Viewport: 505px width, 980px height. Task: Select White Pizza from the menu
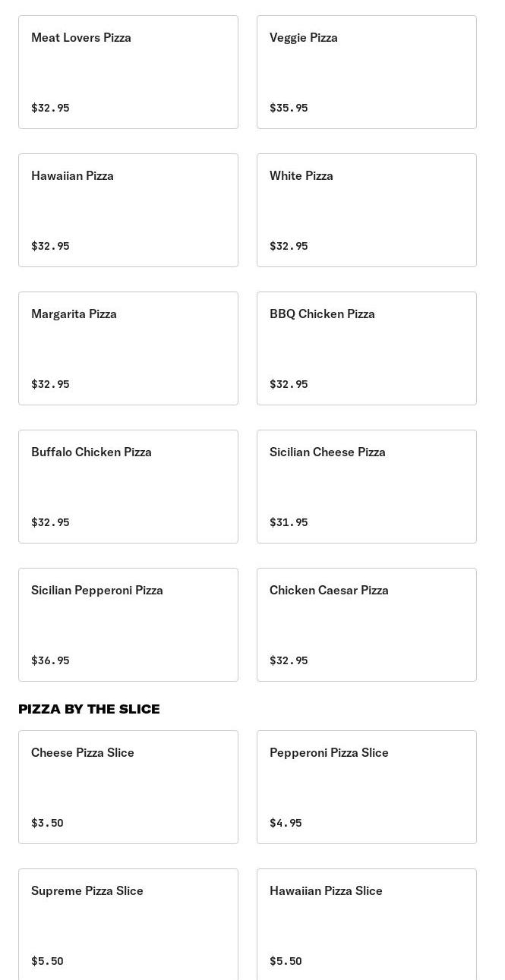(x=366, y=210)
